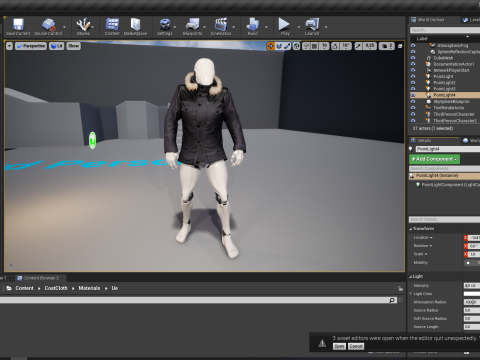Viewport: 480px width, 360px height.
Task: Toggle visibility of CubeMesh actor
Action: 413,58
